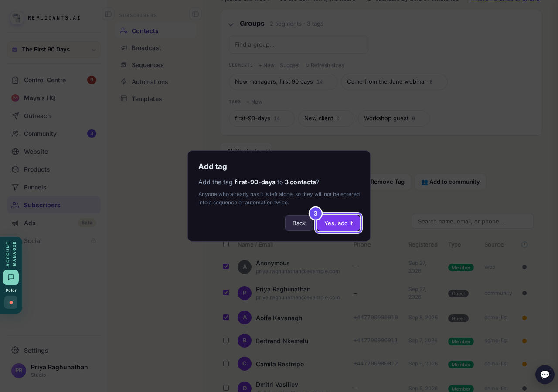Collapse the Groups section chevron
Image resolution: width=558 pixels, height=392 pixels.
pos(231,24)
